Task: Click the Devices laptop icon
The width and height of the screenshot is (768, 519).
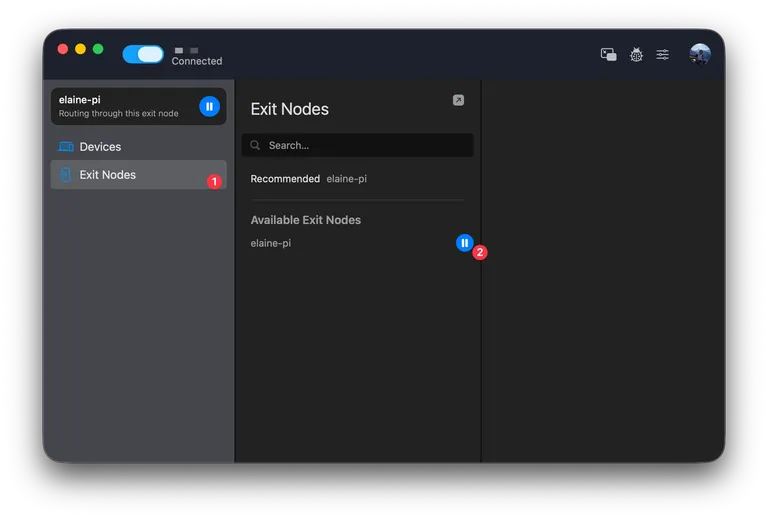Action: click(x=66, y=146)
